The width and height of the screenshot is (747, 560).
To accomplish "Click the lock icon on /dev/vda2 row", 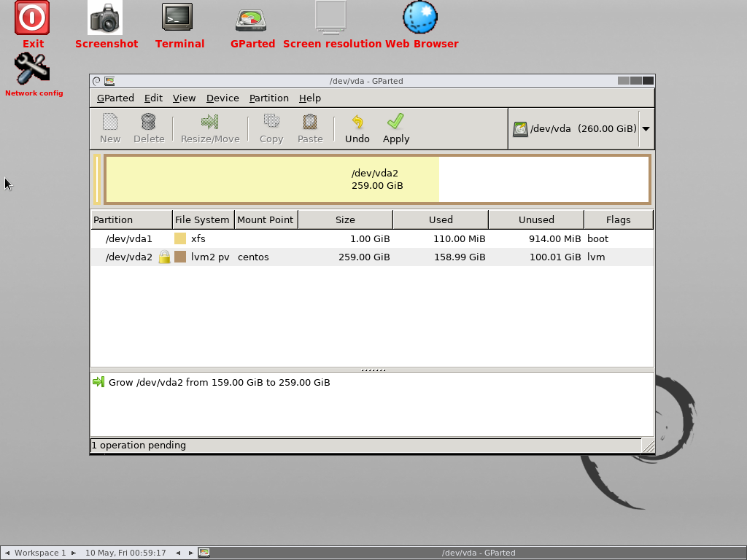I will tap(164, 257).
